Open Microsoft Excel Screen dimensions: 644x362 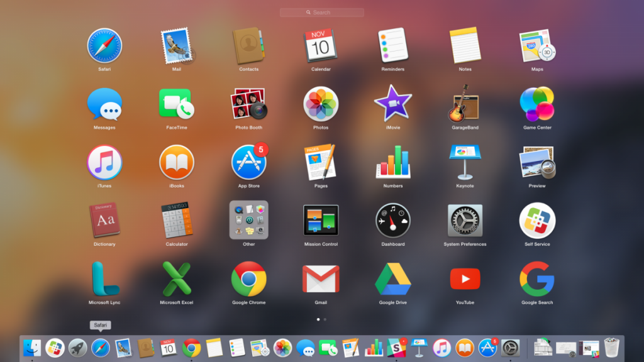(x=176, y=279)
